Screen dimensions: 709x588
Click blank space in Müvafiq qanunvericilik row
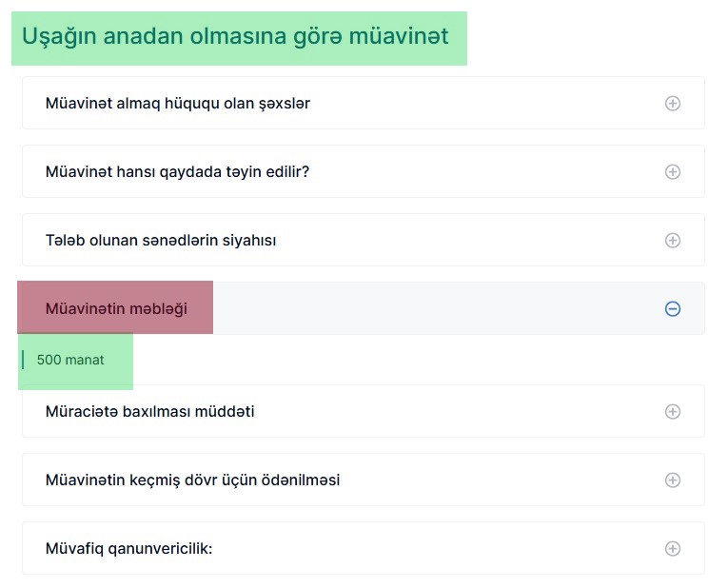click(x=429, y=549)
